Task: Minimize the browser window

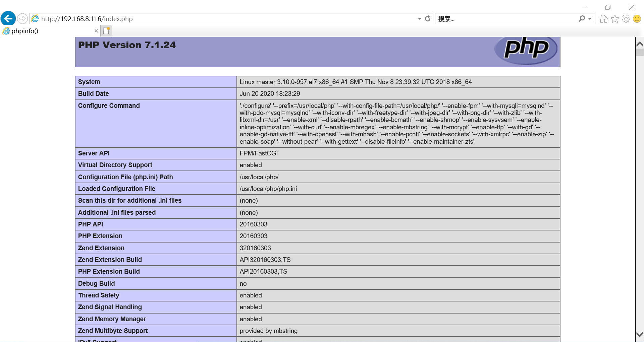Action: tap(585, 7)
